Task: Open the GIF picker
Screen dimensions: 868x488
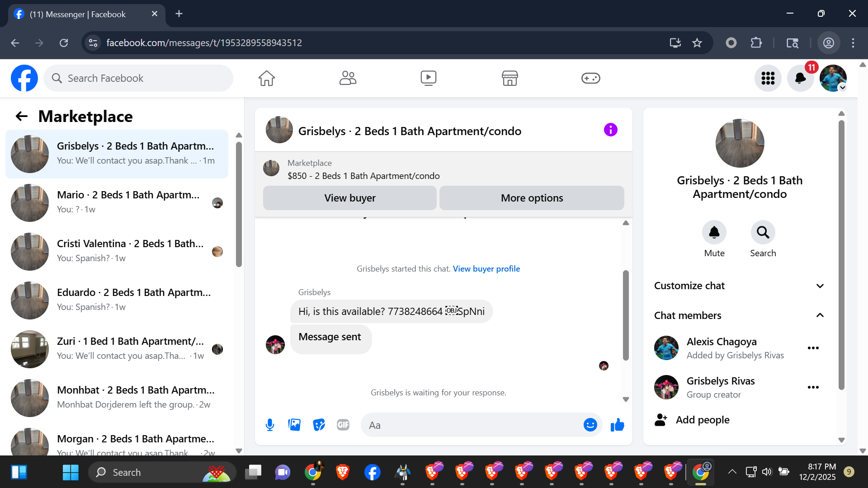Action: pos(343,425)
